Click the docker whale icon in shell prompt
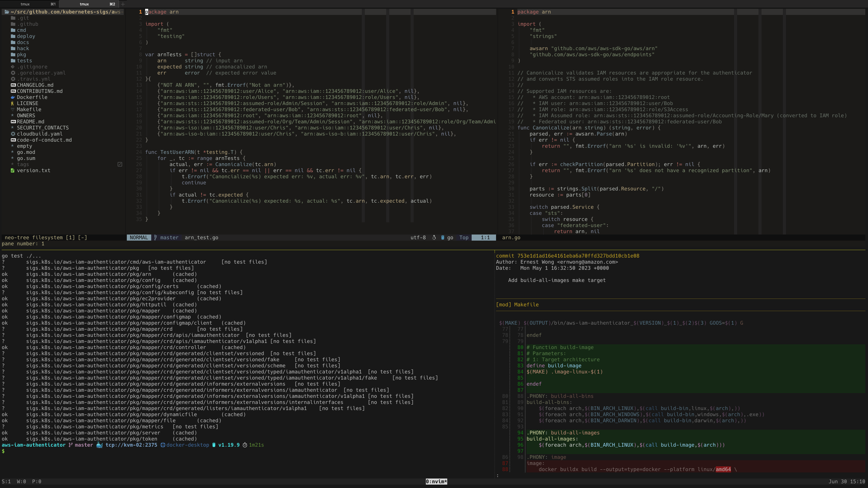Viewport: 868px width, 488px height. coord(99,445)
